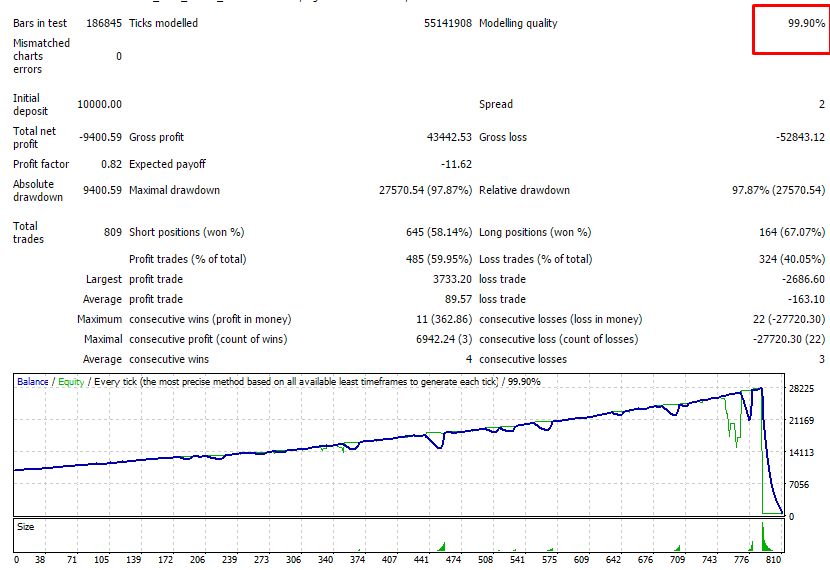Click the 28225 mark on chart's vertical axis
This screenshot has height=570, width=830.
(x=803, y=389)
